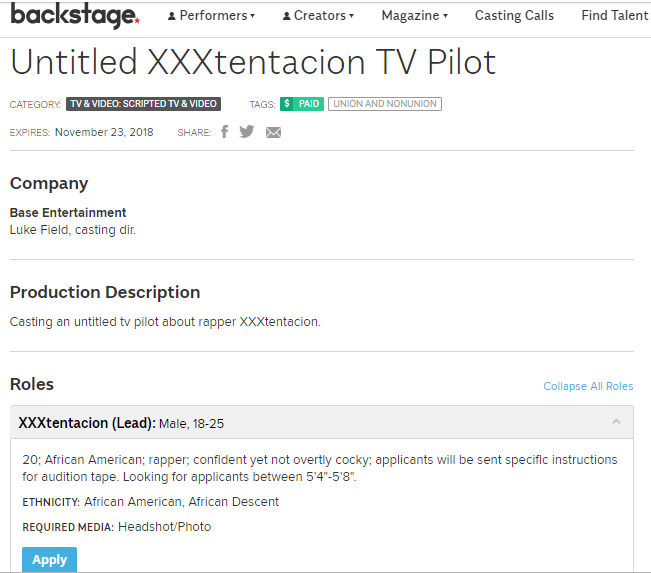Click the Untitled XXXtentacion TV Pilot title
This screenshot has width=651, height=573.
[x=253, y=63]
